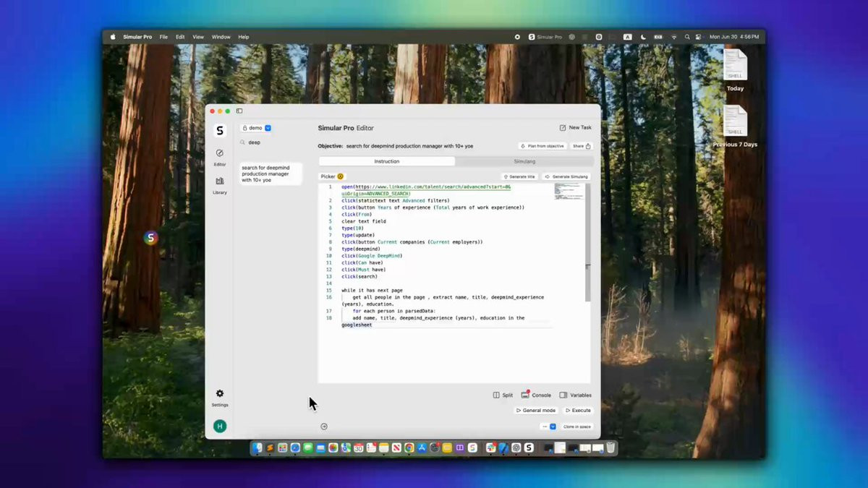The height and width of the screenshot is (488, 868).
Task: Open Calendar from the Dock
Action: click(x=359, y=448)
